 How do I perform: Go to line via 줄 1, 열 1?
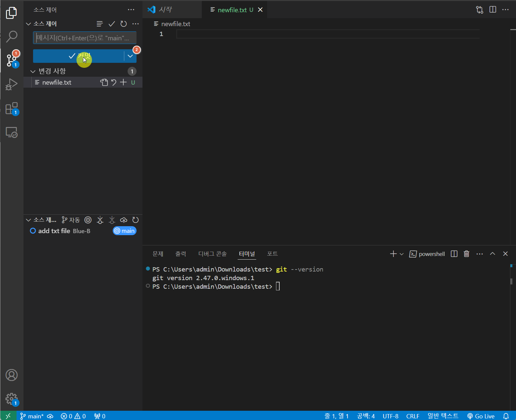click(337, 416)
